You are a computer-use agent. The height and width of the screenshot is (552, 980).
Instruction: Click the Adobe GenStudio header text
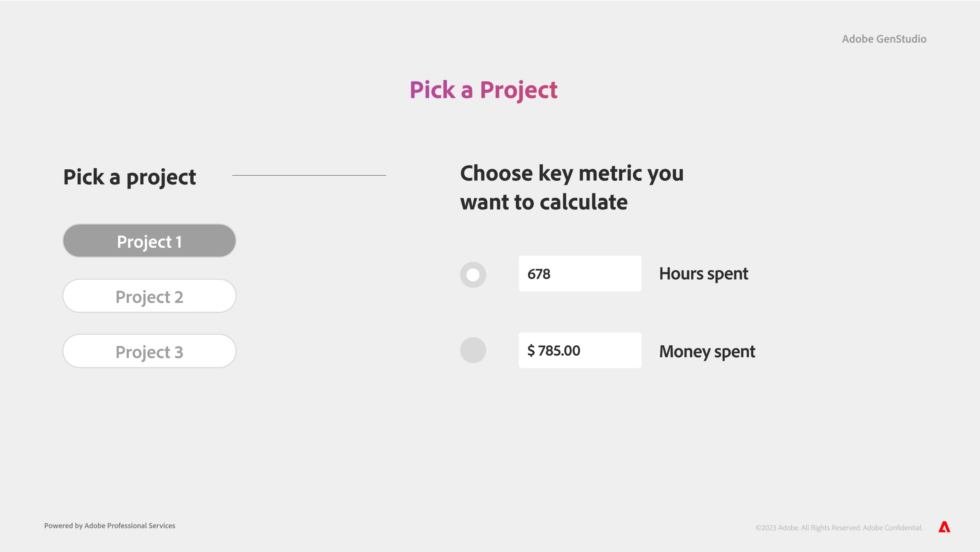[x=884, y=39]
